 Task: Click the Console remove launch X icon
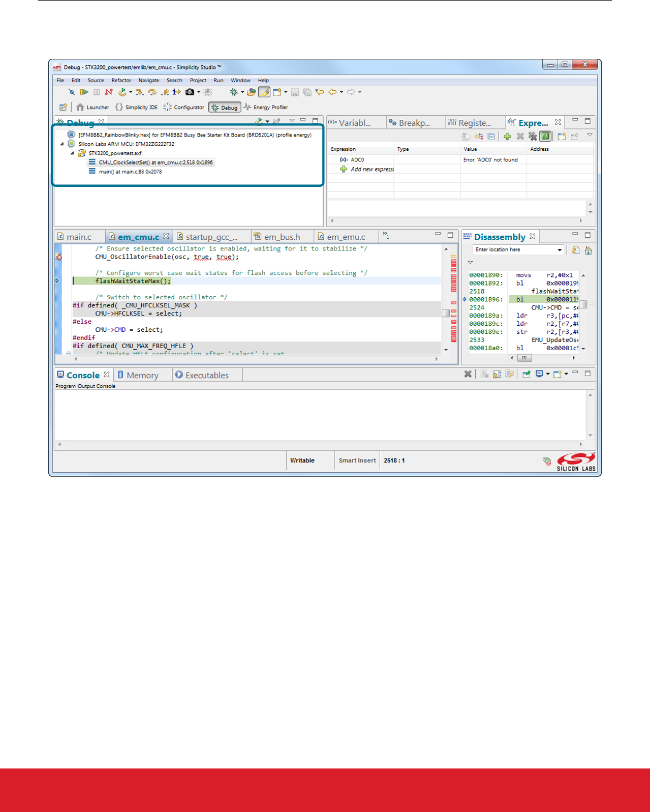coord(468,374)
